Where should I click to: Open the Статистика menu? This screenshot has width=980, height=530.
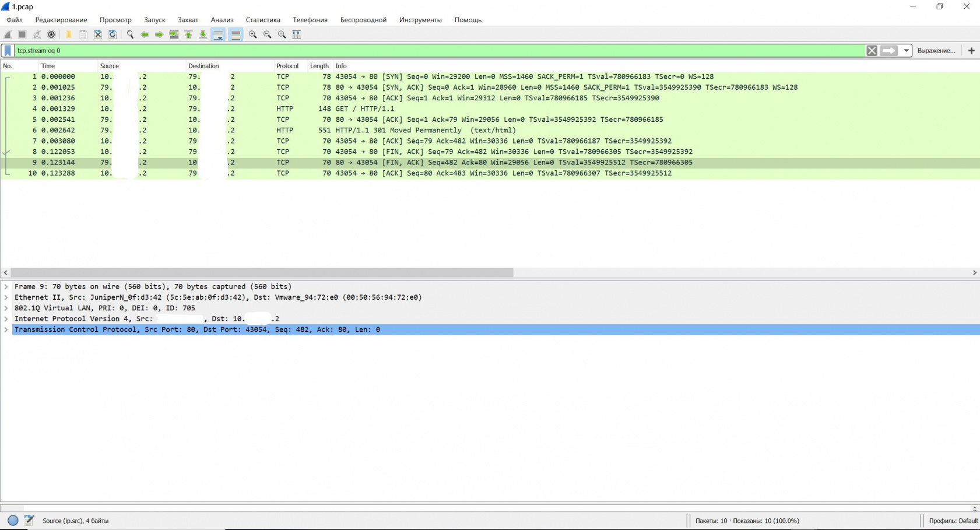click(x=262, y=19)
